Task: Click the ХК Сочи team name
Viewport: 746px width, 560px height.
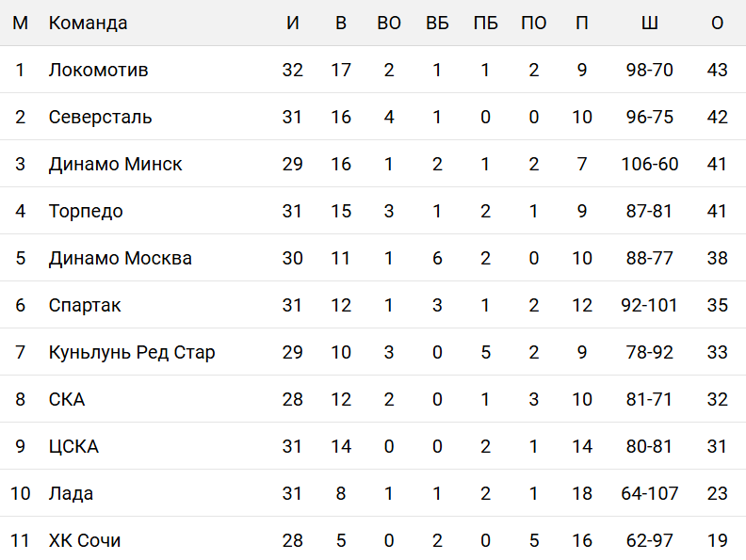Action: point(85,540)
